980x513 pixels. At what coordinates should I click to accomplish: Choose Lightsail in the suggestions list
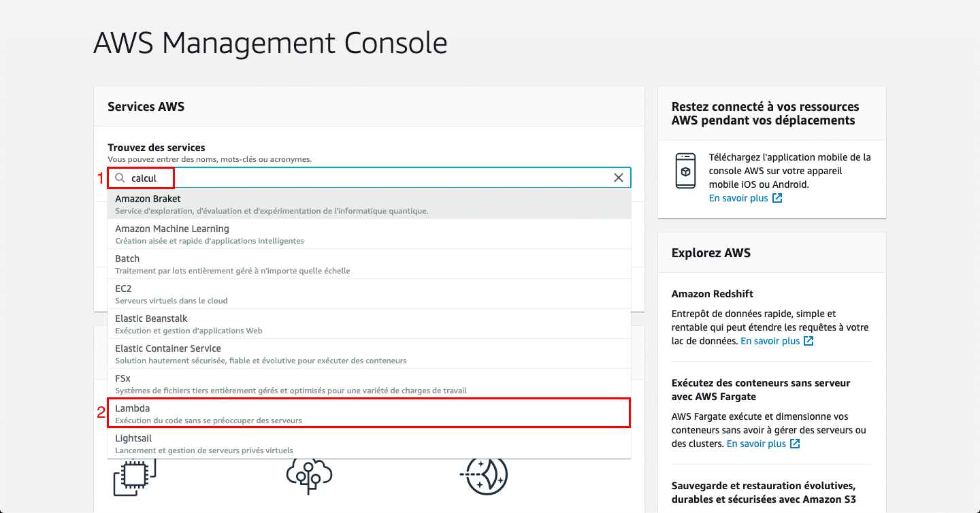[370, 444]
